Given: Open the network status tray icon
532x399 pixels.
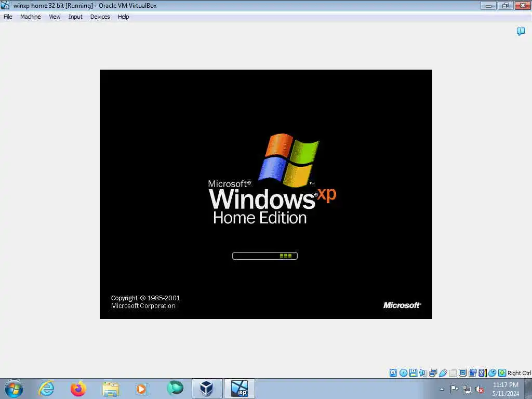Looking at the screenshot, I should click(467, 389).
